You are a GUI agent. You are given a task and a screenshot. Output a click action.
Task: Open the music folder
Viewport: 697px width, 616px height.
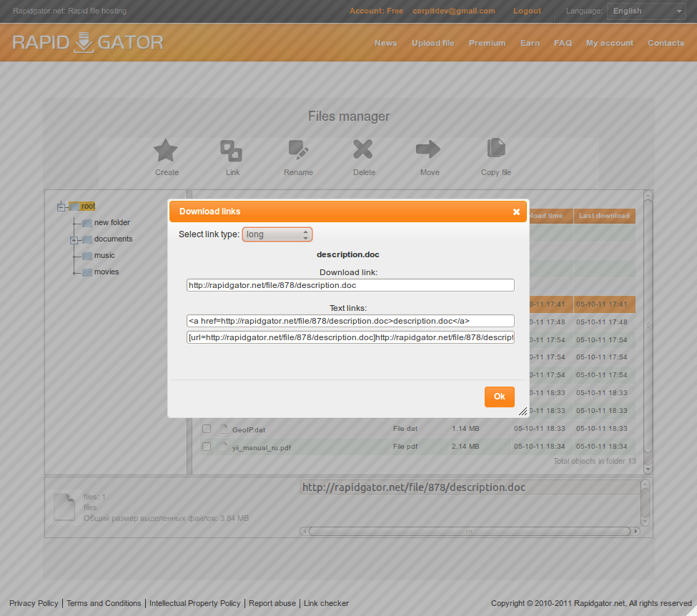[x=104, y=255]
